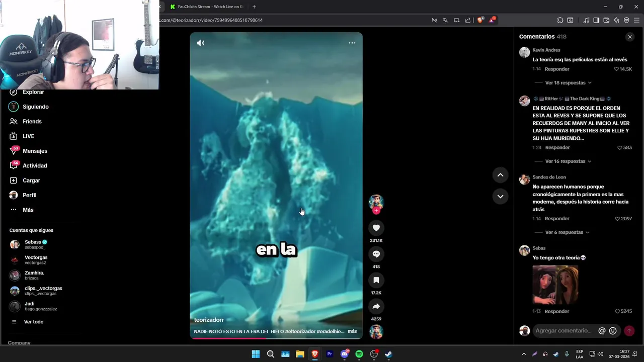The height and width of the screenshot is (362, 644).
Task: Expand Ver 18 respuestas replies
Action: [568, 82]
